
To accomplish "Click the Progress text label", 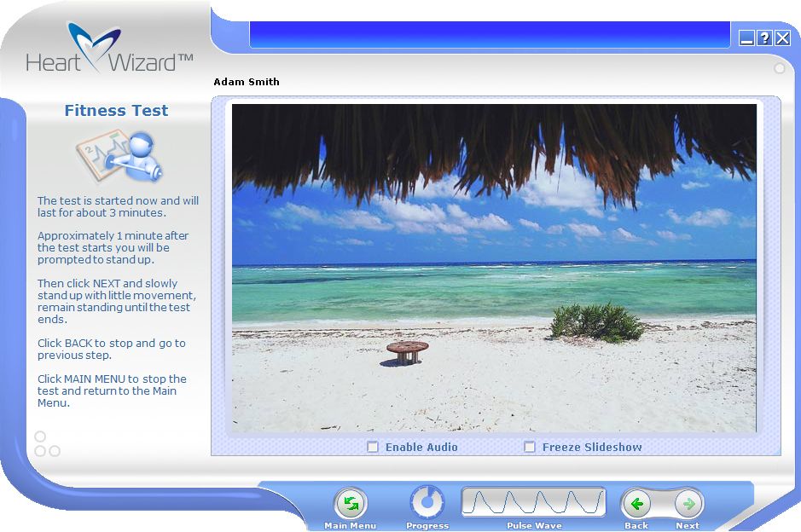I will click(x=427, y=526).
